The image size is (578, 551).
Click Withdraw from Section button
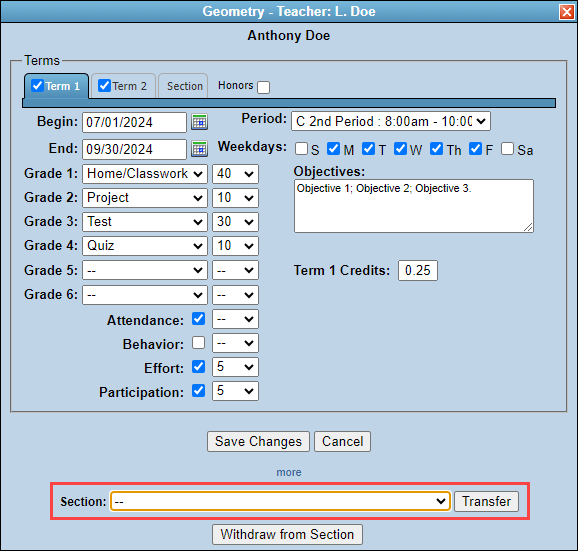coord(287,534)
